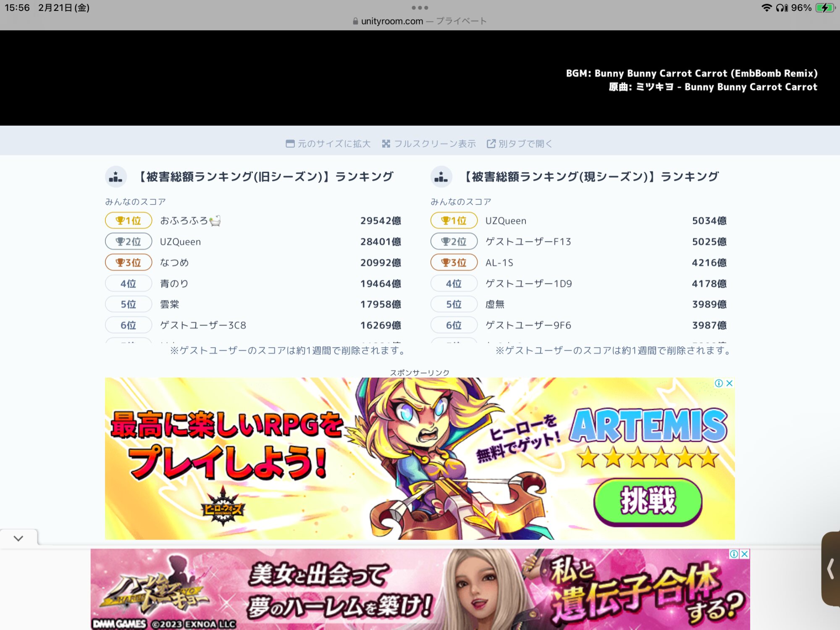
Task: Click なつめ player name in old ranking
Action: pyautogui.click(x=174, y=262)
